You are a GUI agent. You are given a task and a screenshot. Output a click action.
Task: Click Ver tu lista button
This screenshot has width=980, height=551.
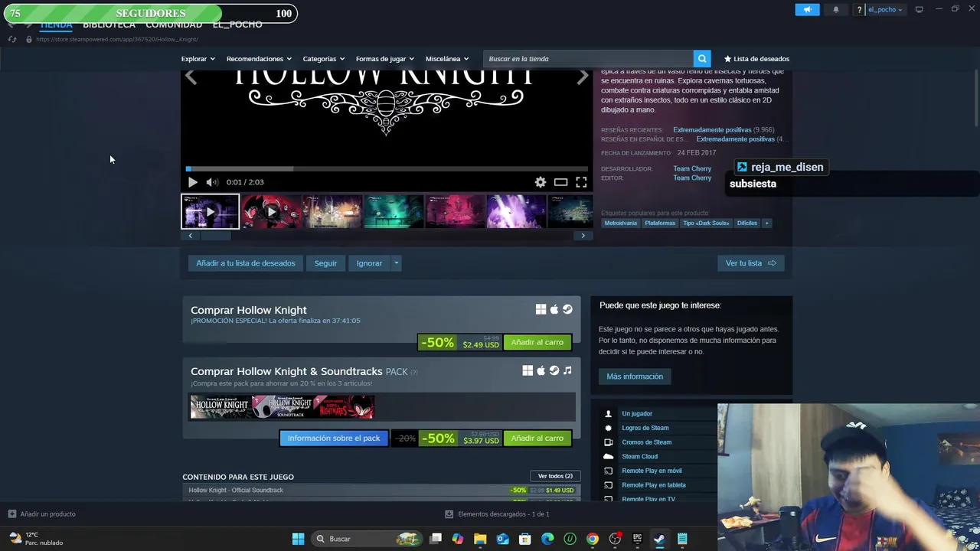click(x=750, y=263)
